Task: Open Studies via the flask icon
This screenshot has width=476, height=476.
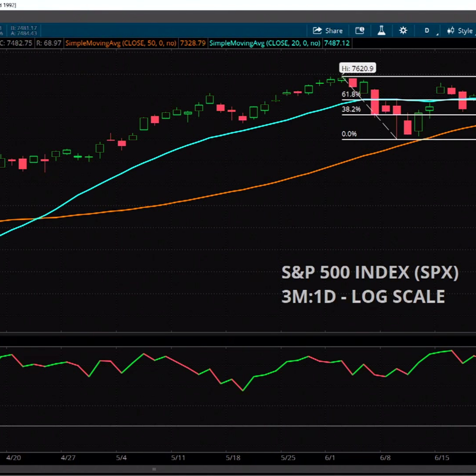Action: point(381,31)
